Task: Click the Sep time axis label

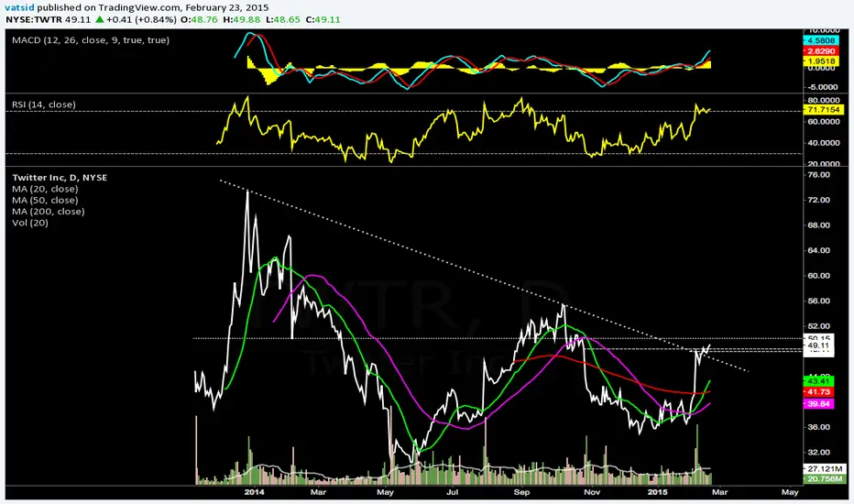Action: (521, 492)
